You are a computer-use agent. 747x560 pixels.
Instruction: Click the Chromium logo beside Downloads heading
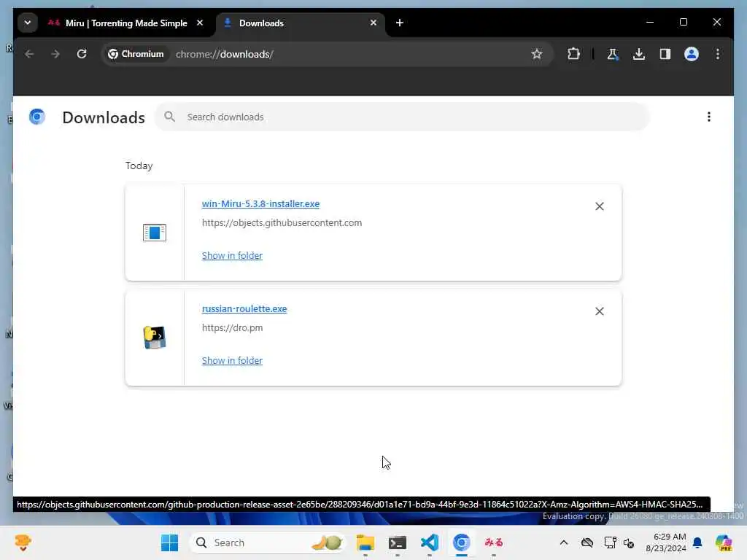(37, 117)
